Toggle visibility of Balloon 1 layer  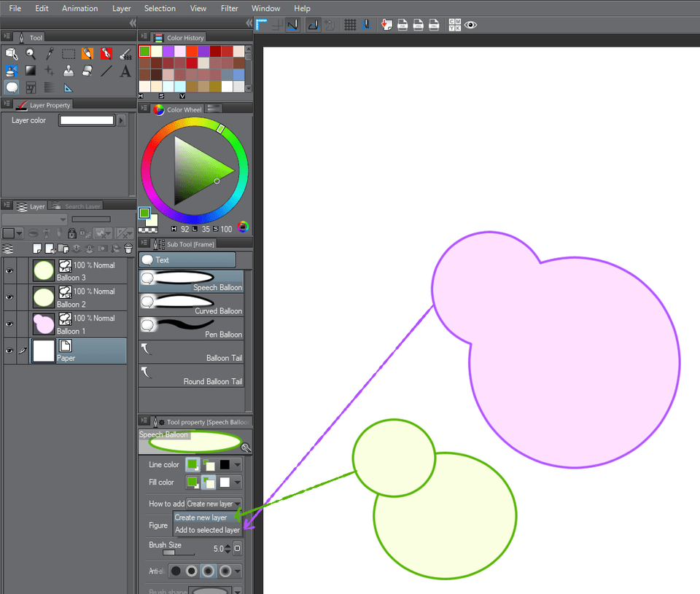(x=9, y=324)
